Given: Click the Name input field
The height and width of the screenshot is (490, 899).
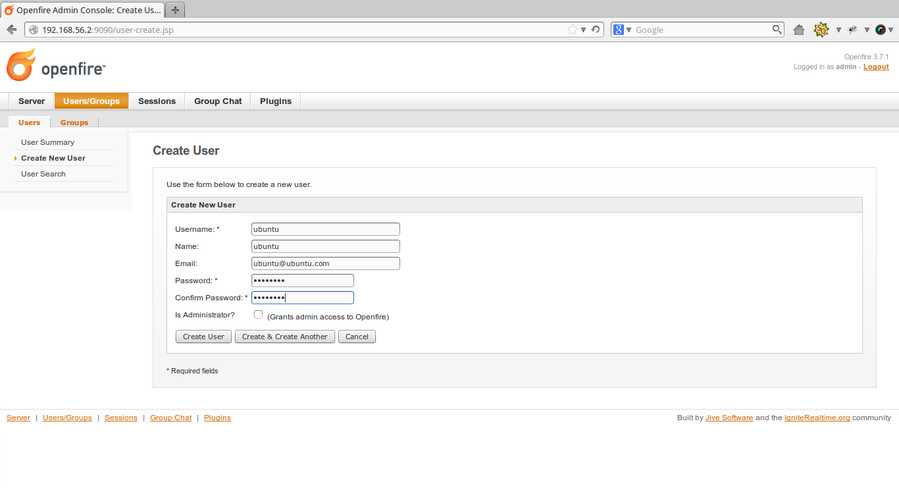Looking at the screenshot, I should coord(325,246).
